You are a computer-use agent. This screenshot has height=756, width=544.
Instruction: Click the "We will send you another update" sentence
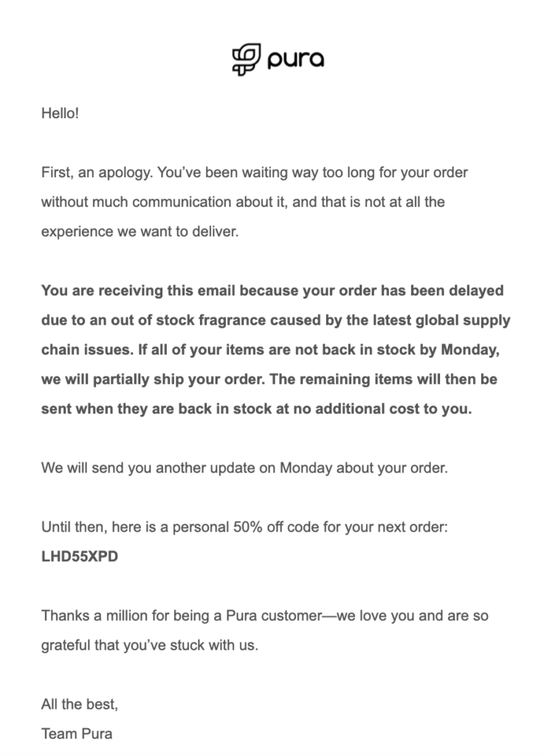coord(244,469)
